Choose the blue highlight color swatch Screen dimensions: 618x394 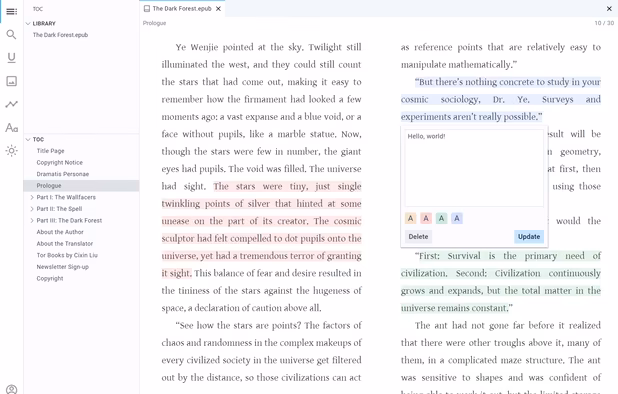pyautogui.click(x=457, y=218)
